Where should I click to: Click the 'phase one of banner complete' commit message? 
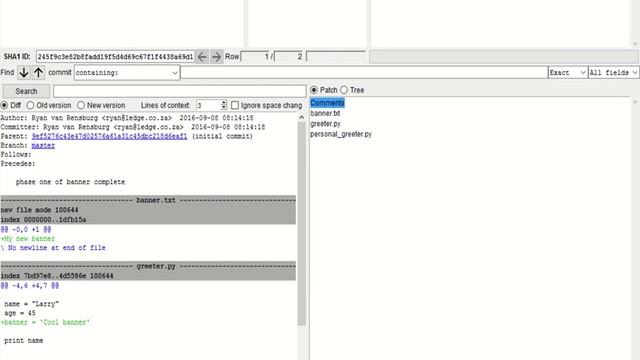pos(70,182)
